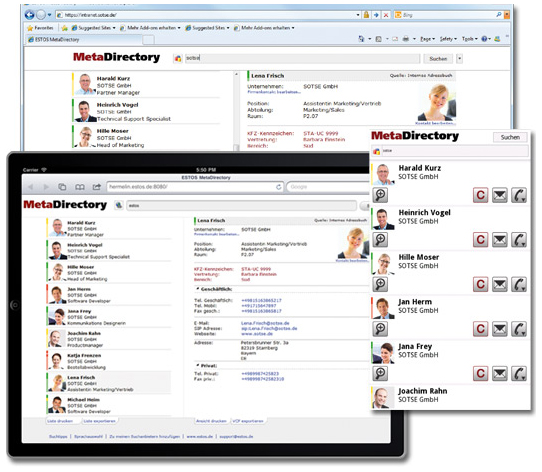The height and width of the screenshot is (472, 542).
Task: Open the Favorites menu in Internet Explorer
Action: pyautogui.click(x=40, y=28)
